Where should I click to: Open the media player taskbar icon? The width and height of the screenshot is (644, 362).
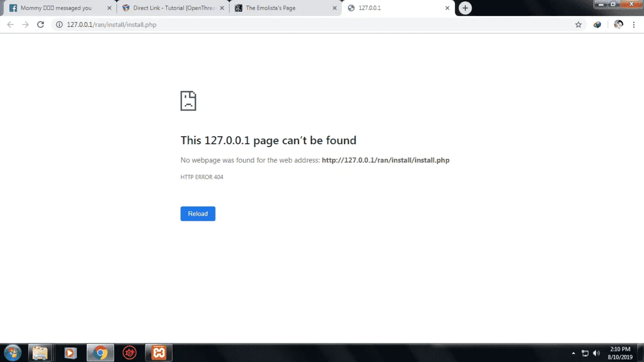(x=70, y=352)
